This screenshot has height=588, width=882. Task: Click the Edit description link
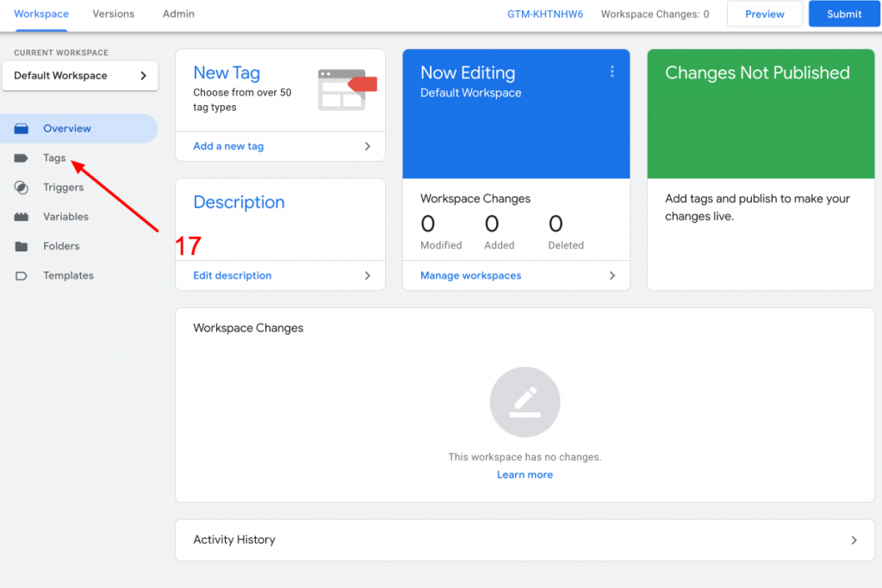[233, 275]
